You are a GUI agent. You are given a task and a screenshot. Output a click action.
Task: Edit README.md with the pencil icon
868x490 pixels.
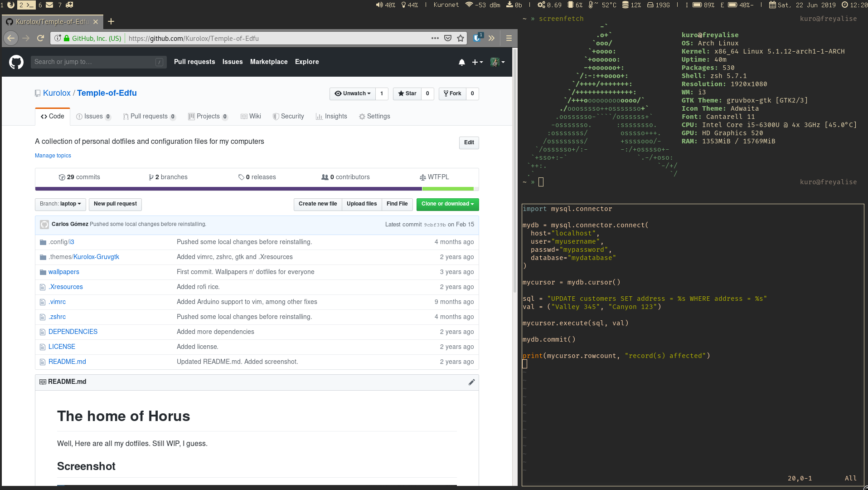coord(471,382)
